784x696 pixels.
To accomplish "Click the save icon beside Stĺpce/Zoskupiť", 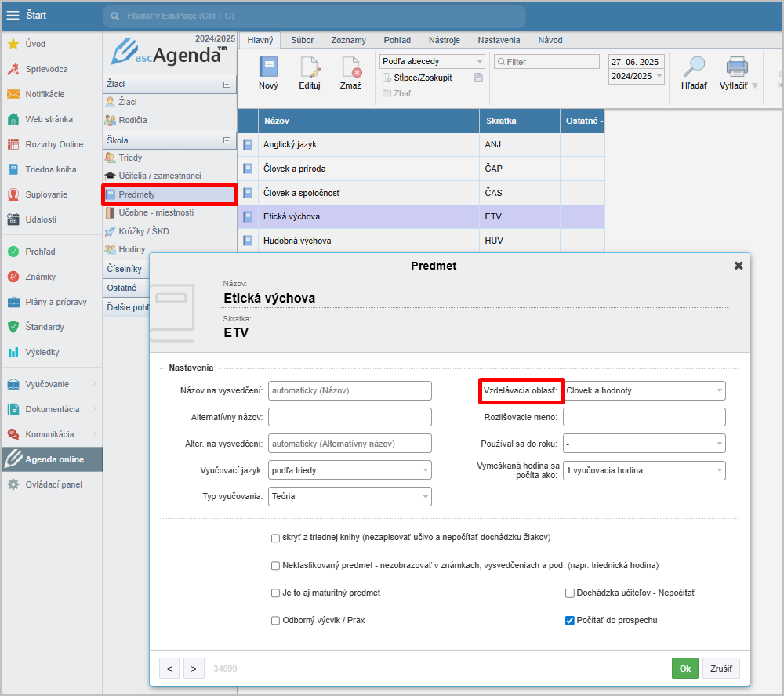I will 478,78.
